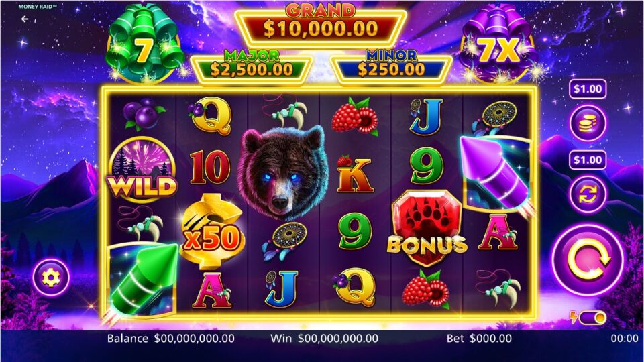
Task: Click the upper $1.00 bet value label
Action: point(588,88)
